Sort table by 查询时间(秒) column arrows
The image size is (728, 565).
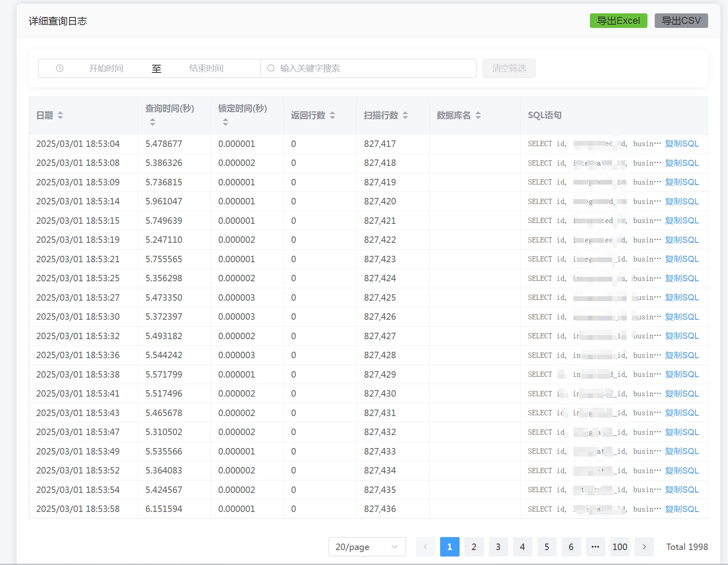coord(153,122)
